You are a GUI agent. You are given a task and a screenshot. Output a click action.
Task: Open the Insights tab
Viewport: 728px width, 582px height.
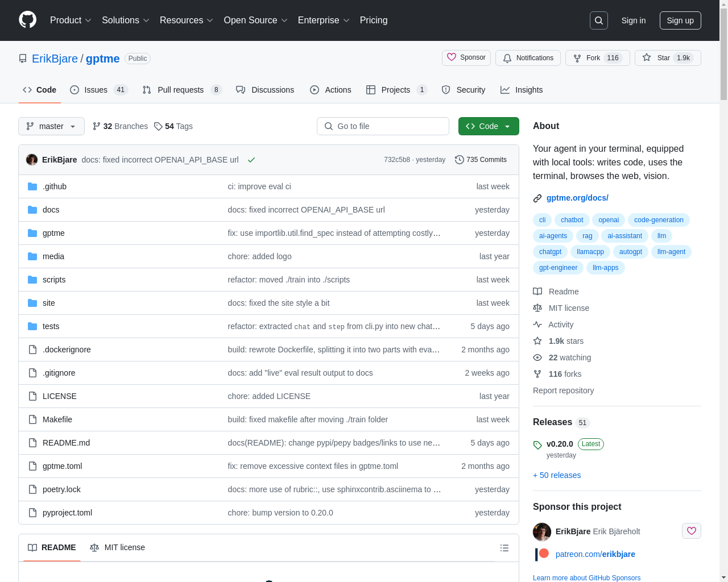pyautogui.click(x=522, y=90)
